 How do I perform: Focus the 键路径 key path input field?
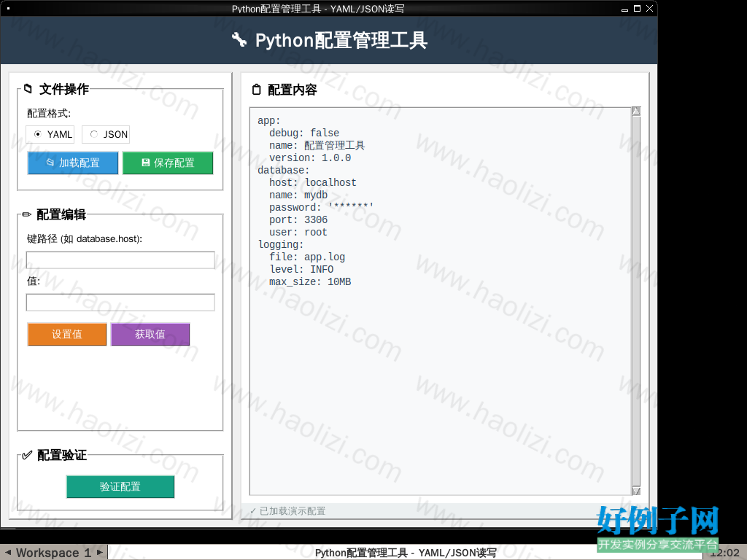point(120,260)
